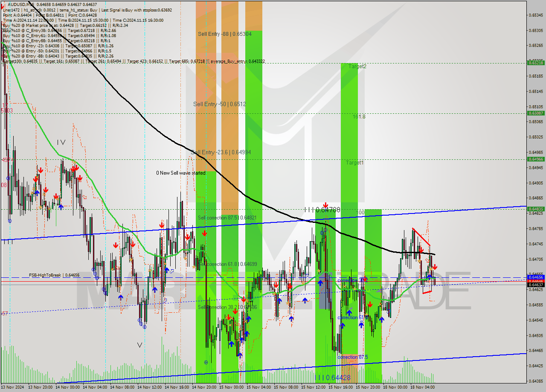Screen dimensions: 546x392
Task: Click the '15 Nov 20:00' time axis label
Action: 369,387
